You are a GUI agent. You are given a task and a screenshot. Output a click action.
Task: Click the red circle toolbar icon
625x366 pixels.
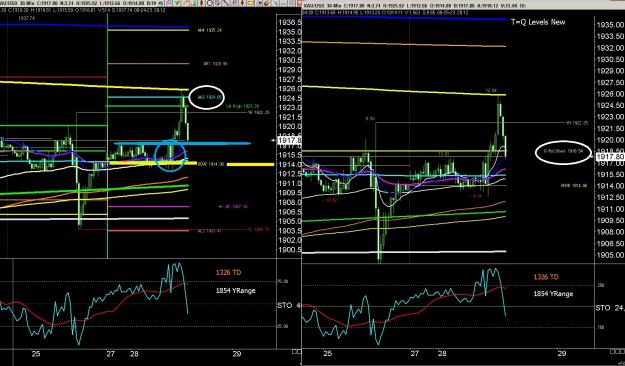pos(210,3)
